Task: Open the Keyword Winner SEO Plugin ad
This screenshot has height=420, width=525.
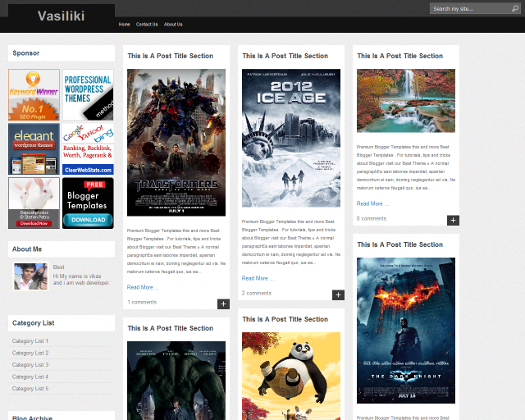Action: click(x=34, y=95)
